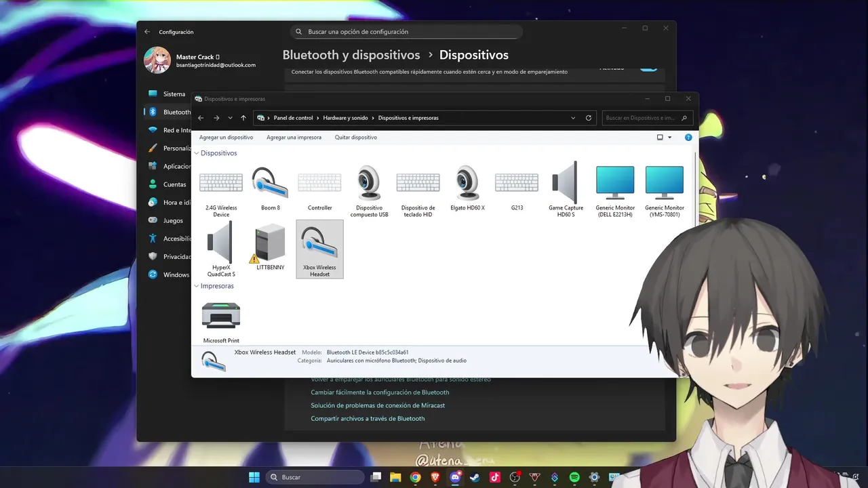Click the back arrow in Configuración window

coord(147,32)
